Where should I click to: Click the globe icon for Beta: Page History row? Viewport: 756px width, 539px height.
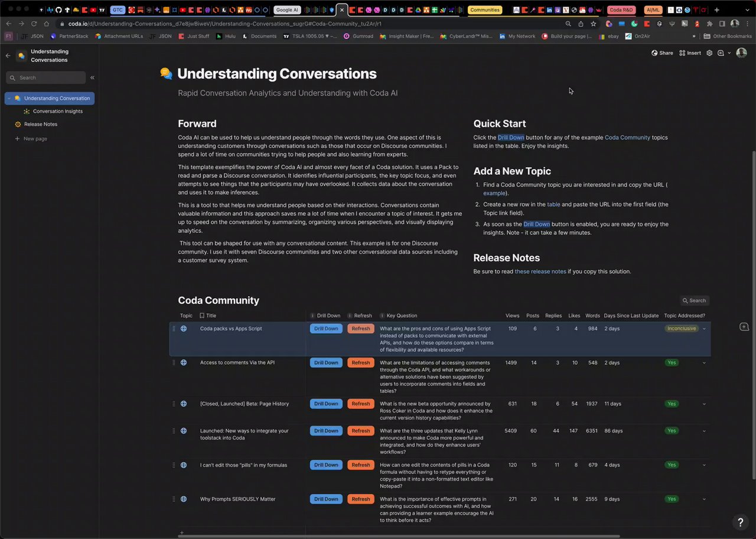click(x=184, y=404)
